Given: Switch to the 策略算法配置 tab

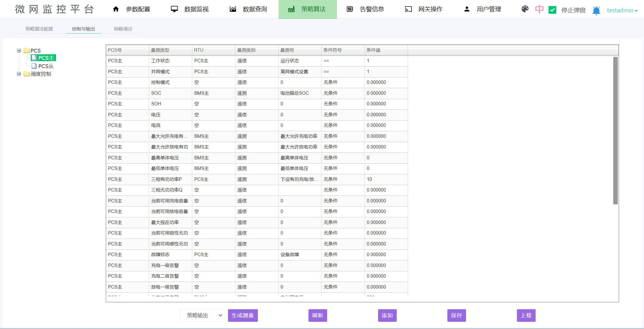Looking at the screenshot, I should pos(39,29).
